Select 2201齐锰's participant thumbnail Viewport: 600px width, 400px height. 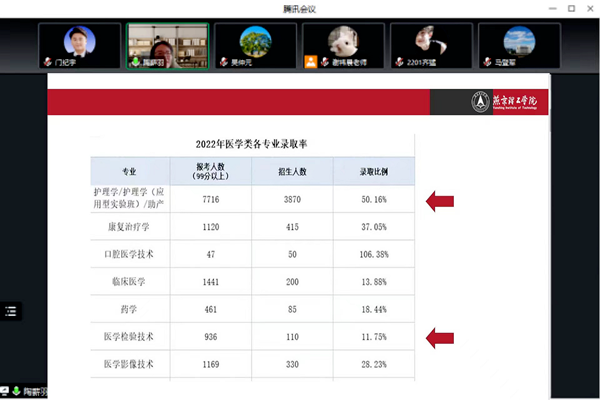[431, 45]
